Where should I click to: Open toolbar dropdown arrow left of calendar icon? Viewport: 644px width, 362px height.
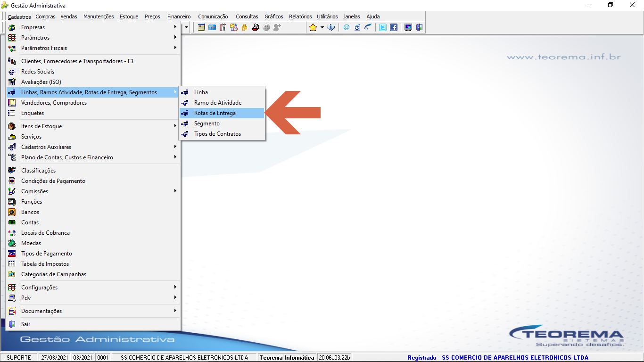tap(186, 27)
